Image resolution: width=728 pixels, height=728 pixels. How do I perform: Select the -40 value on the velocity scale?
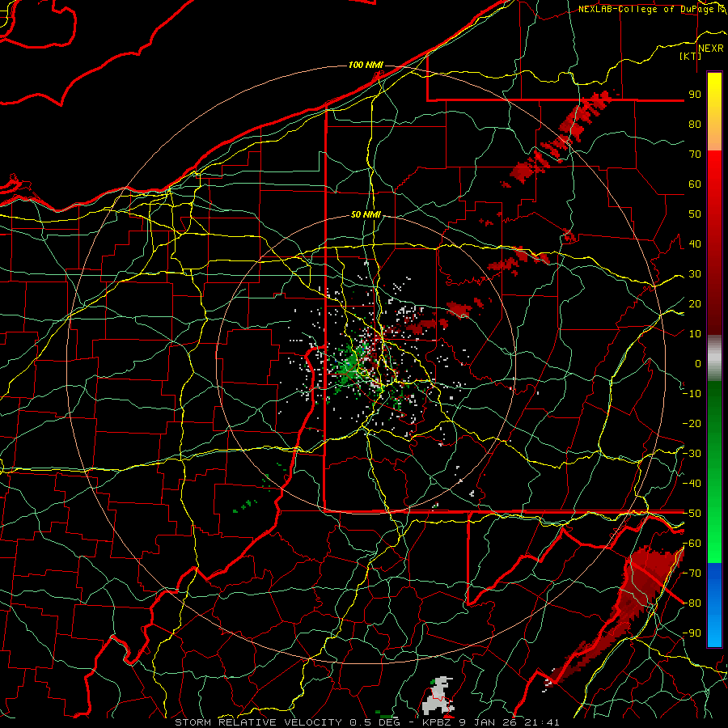click(x=692, y=484)
